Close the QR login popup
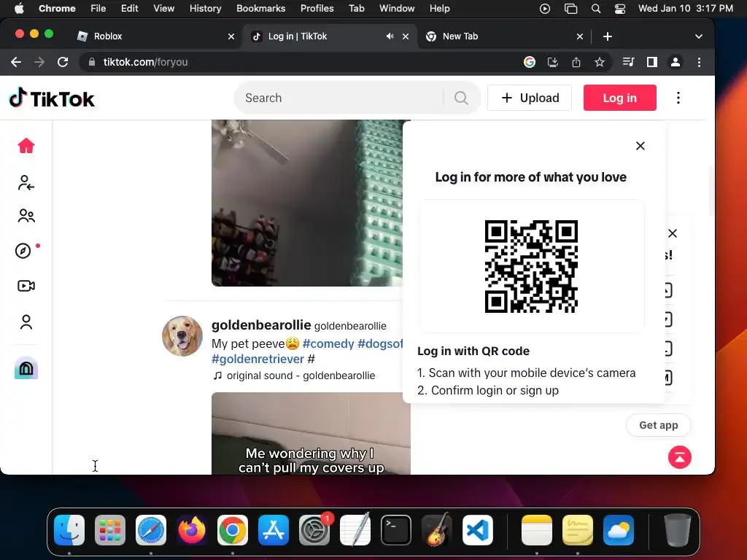The height and width of the screenshot is (560, 747). click(x=640, y=146)
